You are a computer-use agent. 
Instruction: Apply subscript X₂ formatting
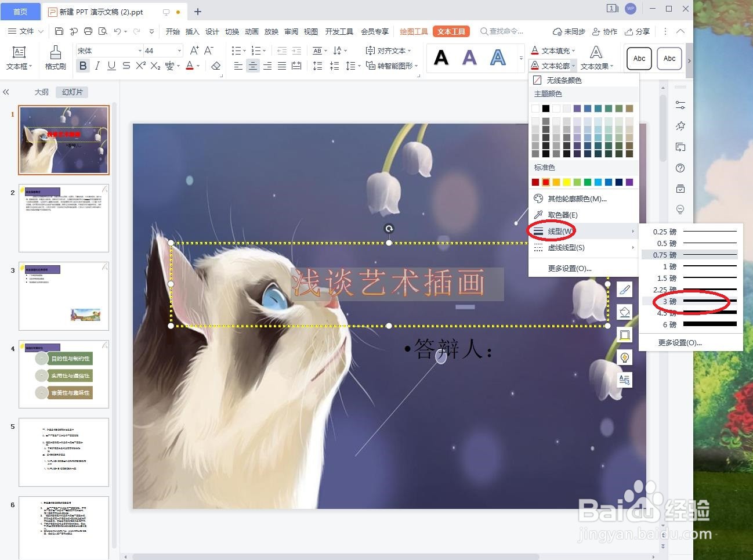tap(155, 66)
